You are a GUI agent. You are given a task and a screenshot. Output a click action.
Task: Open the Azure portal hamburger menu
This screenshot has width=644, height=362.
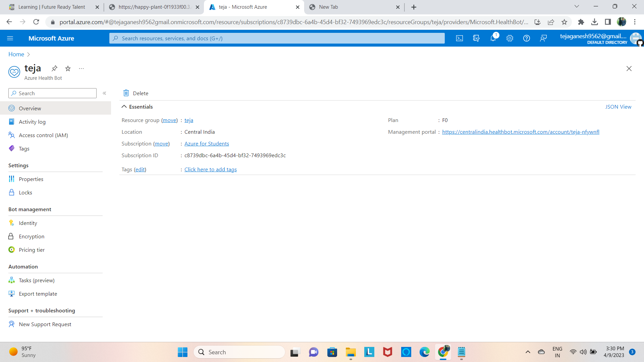[x=10, y=39]
